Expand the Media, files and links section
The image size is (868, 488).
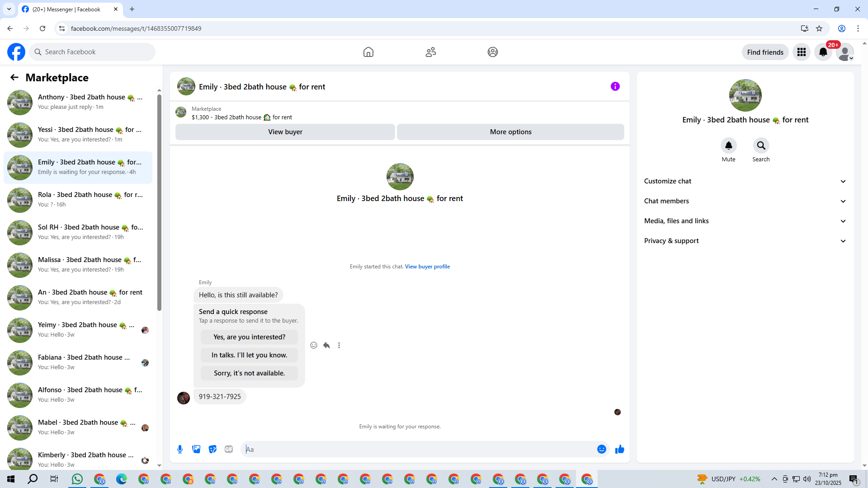click(745, 221)
